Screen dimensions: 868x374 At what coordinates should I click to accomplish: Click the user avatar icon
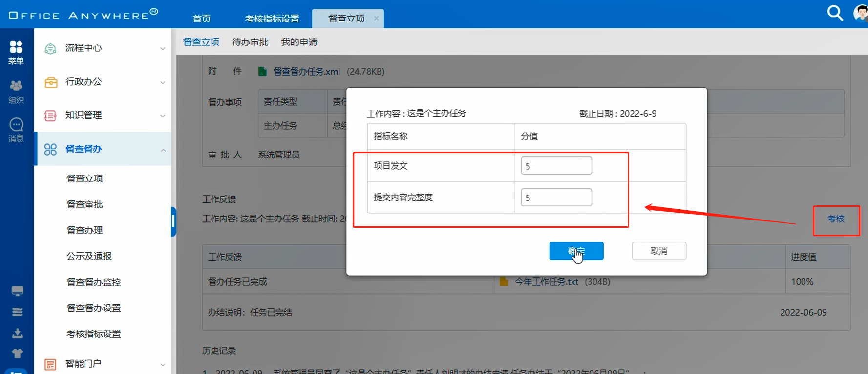[x=860, y=13]
